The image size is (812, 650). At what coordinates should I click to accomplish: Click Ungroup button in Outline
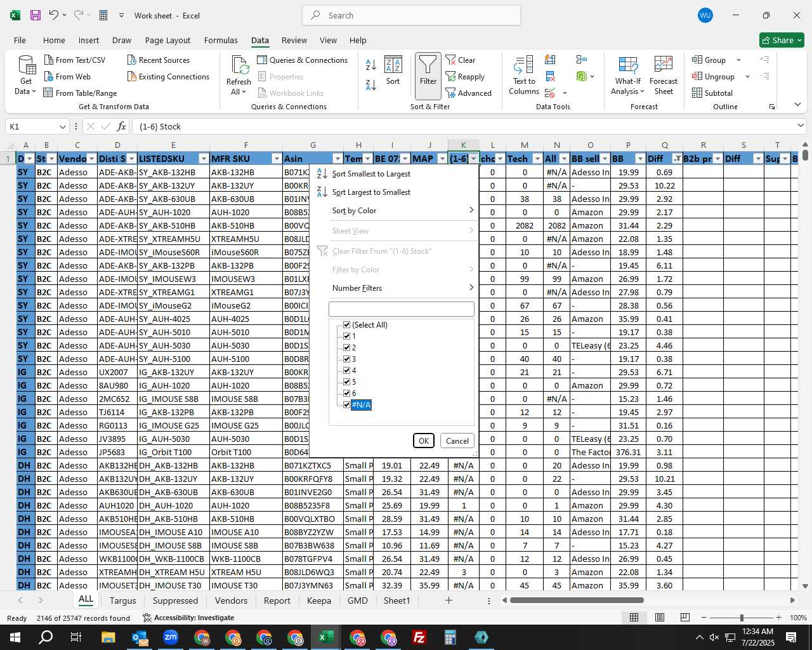pos(714,76)
